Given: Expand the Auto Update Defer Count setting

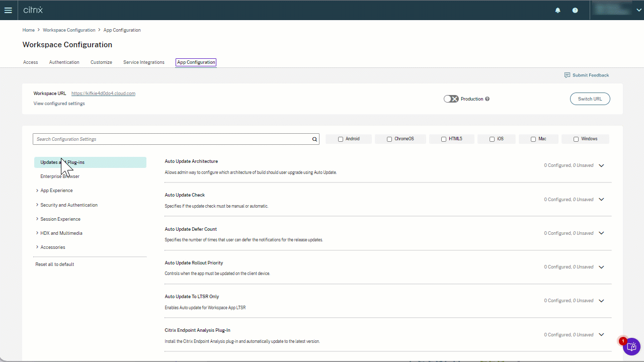Looking at the screenshot, I should coord(601,233).
